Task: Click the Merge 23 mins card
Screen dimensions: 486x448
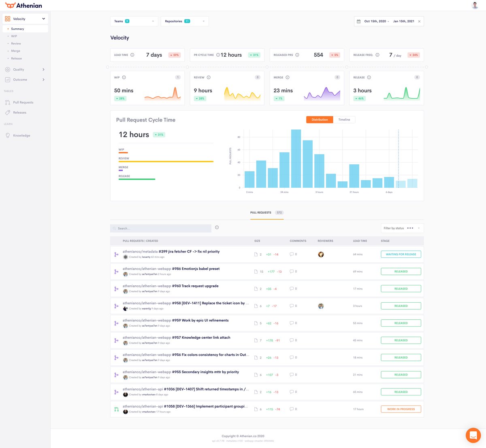Action: tap(307, 88)
